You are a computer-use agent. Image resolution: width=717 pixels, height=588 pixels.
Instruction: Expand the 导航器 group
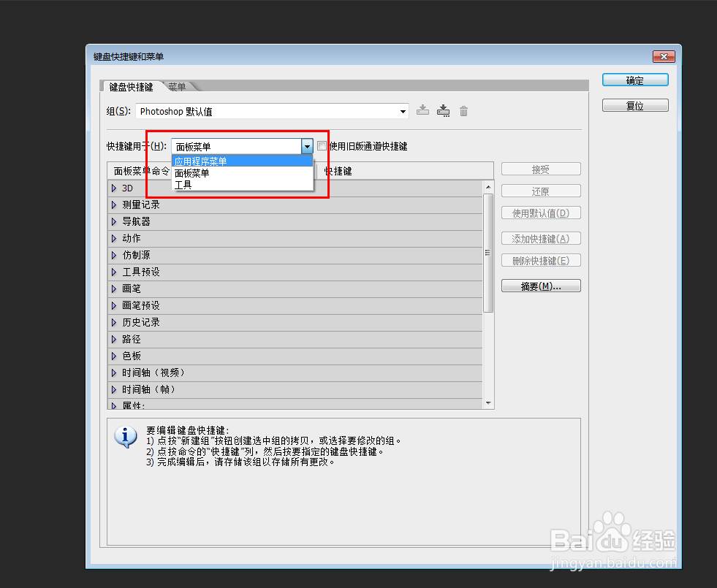coord(114,221)
